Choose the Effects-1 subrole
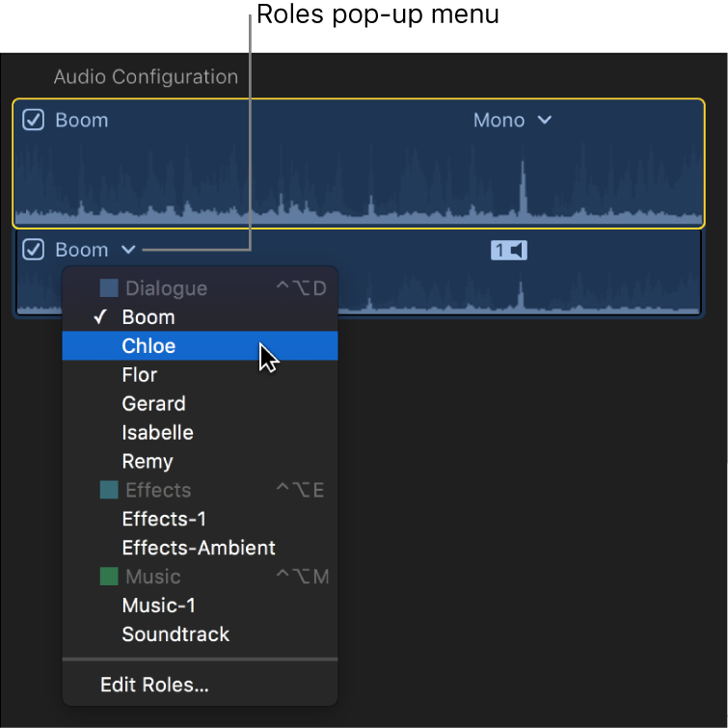 (164, 519)
